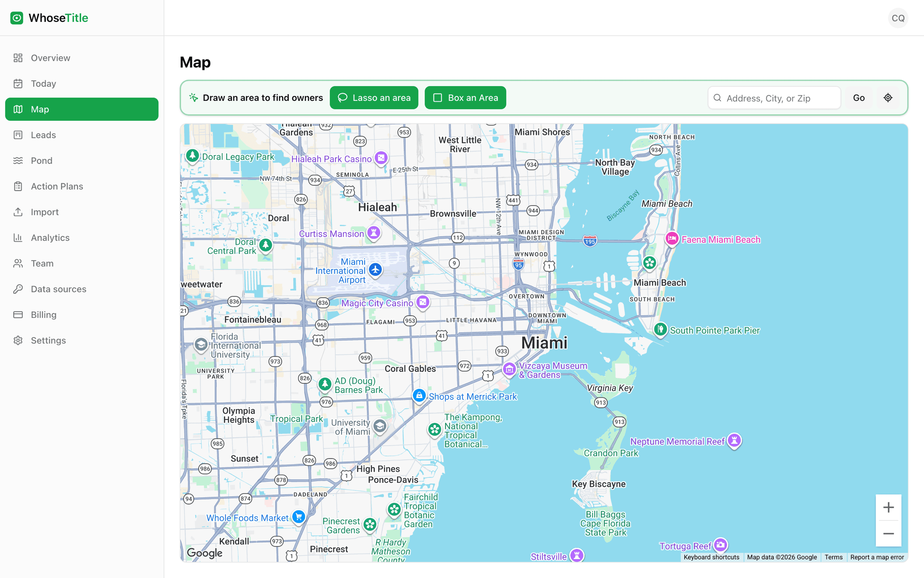924x578 pixels.
Task: Go to the Today page
Action: click(82, 84)
